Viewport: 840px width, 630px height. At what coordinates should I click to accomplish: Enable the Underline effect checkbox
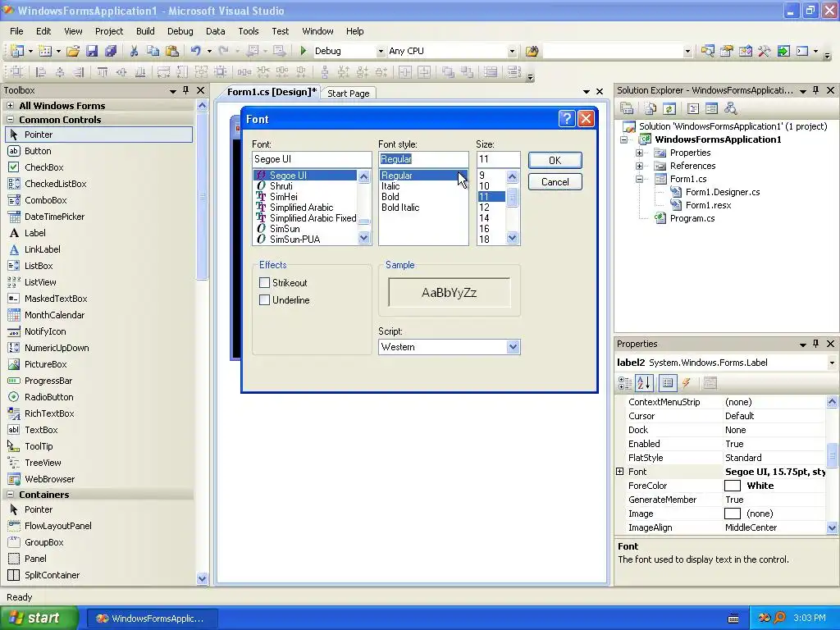[264, 300]
